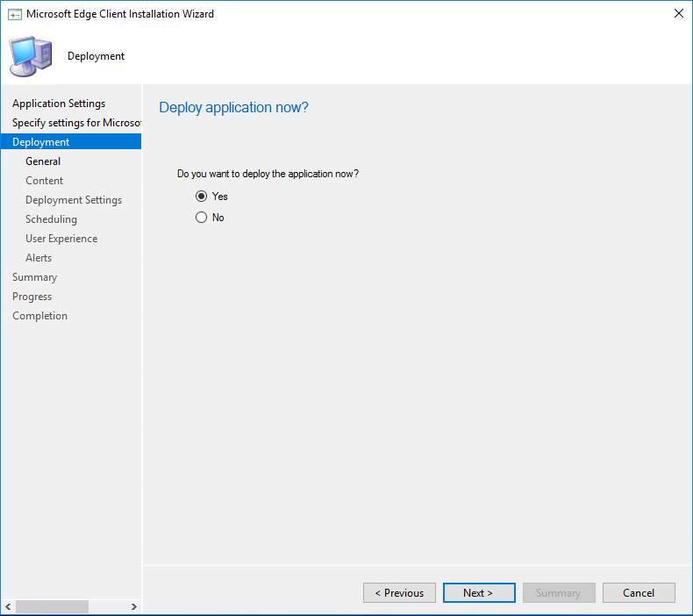
Task: Click the sidebar scroll left arrow
Action: point(8,606)
